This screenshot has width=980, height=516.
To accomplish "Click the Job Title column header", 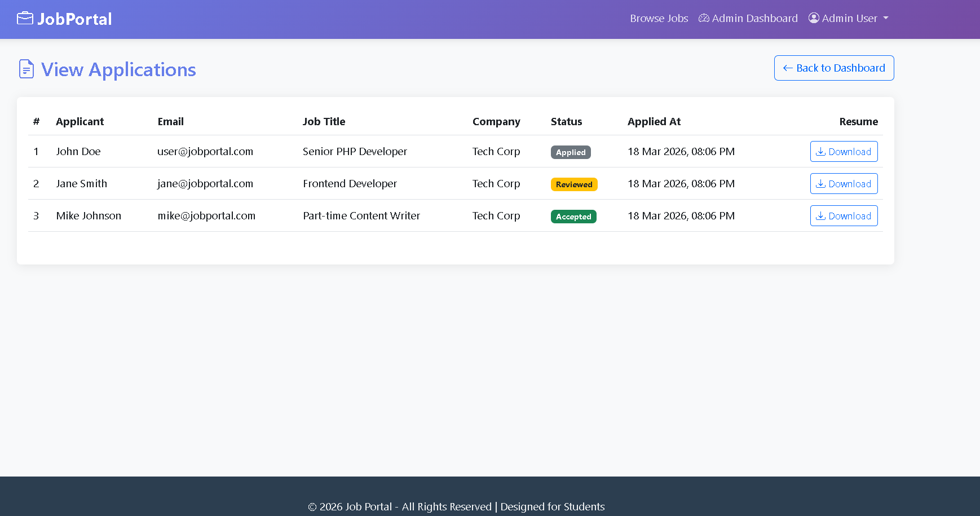I will [x=324, y=122].
